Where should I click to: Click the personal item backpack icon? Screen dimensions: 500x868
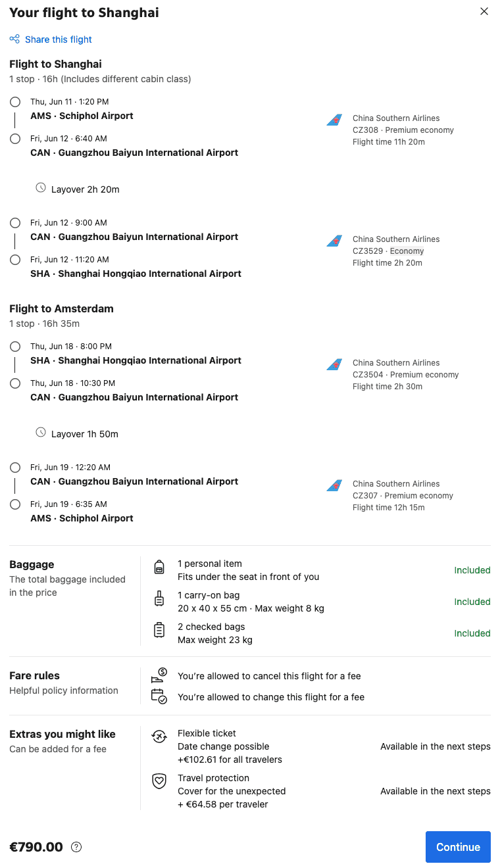click(x=159, y=567)
